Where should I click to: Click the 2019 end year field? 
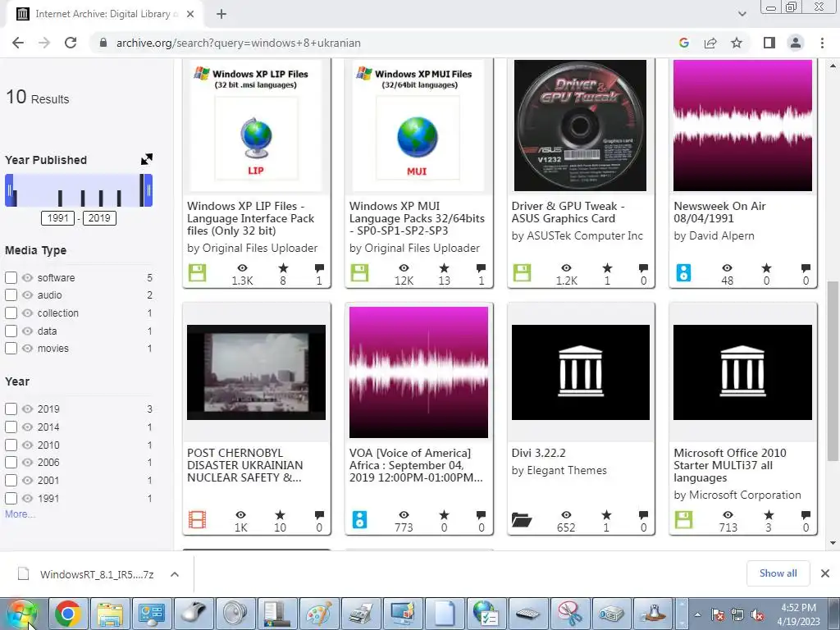pos(99,218)
